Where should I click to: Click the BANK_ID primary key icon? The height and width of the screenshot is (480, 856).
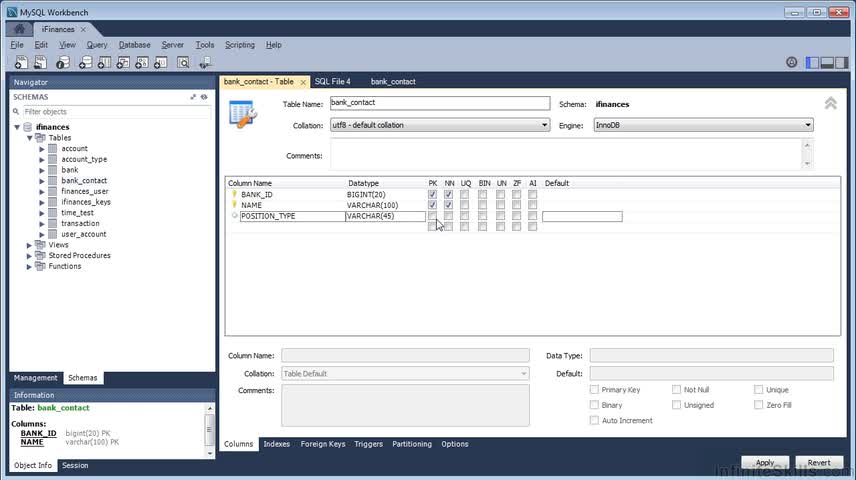pos(234,194)
